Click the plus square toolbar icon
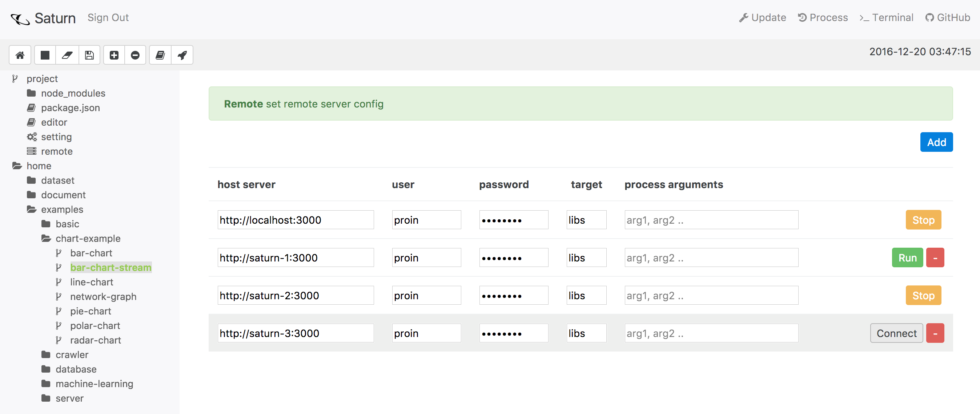 [x=114, y=55]
